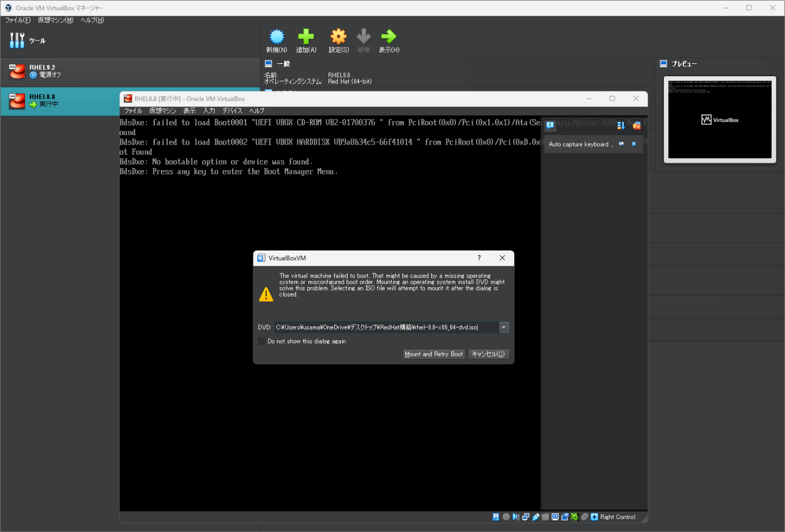Toggle the notification center speech-bubble icon
Screen dimensions: 785x532
tap(550, 126)
